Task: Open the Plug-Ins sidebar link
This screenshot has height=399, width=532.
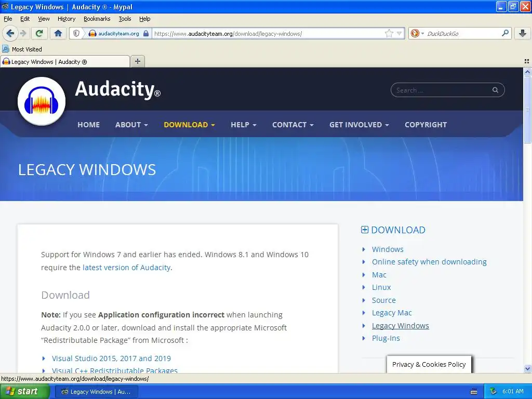Action: click(x=386, y=338)
